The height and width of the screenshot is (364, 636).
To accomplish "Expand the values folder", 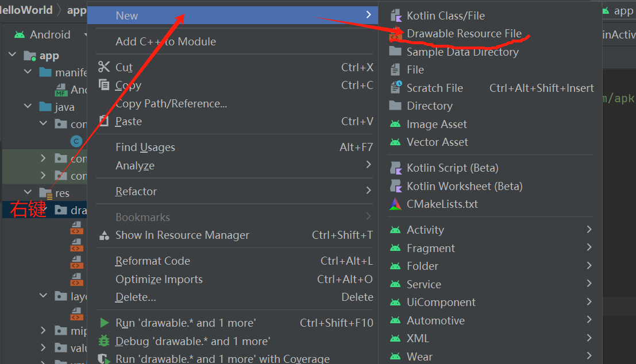I will 44,347.
